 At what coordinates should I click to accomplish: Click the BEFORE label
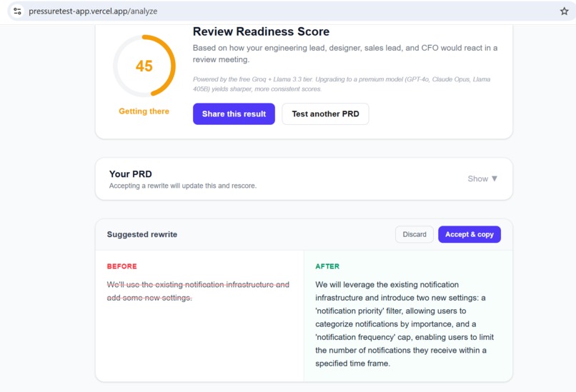point(121,266)
